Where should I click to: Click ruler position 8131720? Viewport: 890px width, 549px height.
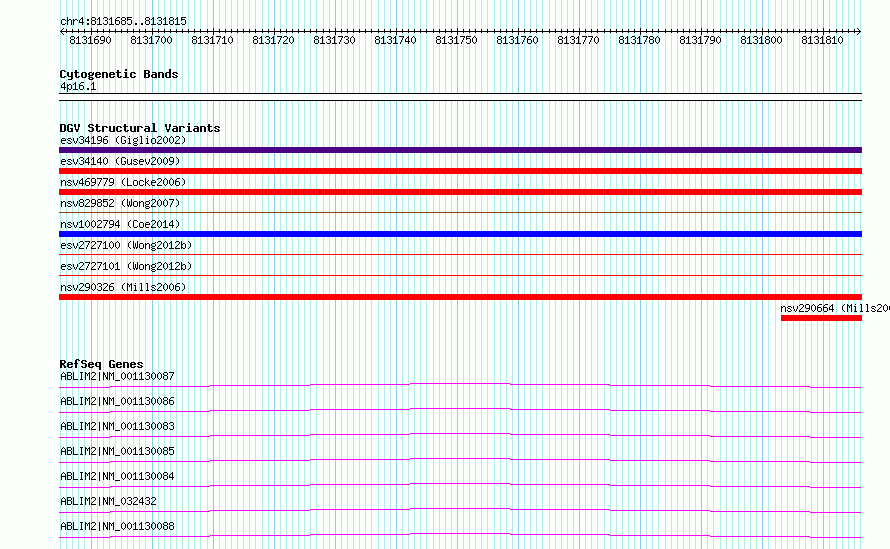273,40
